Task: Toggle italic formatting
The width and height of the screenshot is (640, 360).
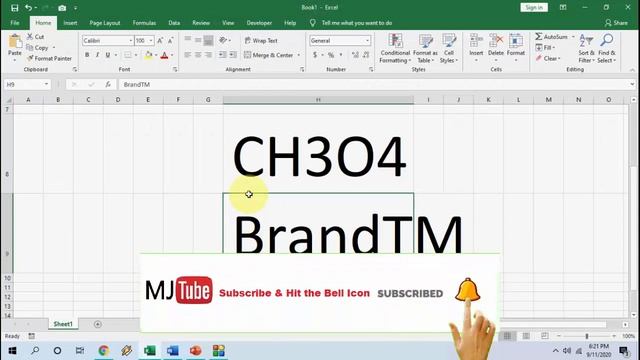Action: [x=97, y=55]
